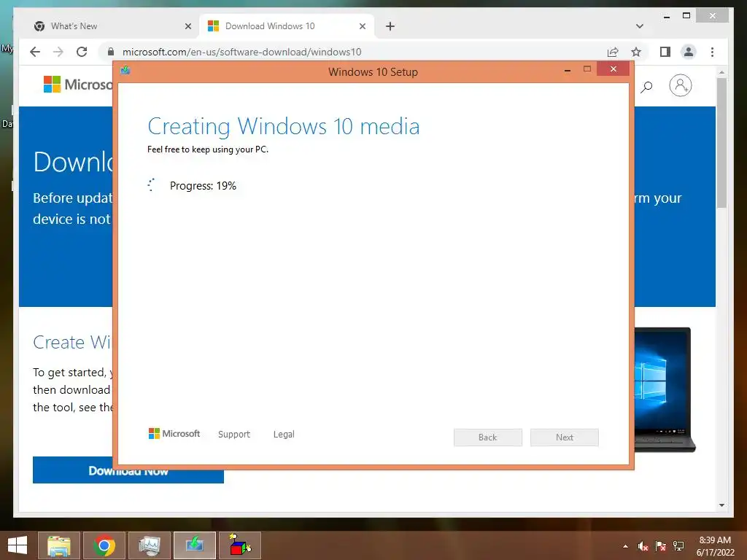Click scrollbar up arrow in Chrome

tap(721, 72)
